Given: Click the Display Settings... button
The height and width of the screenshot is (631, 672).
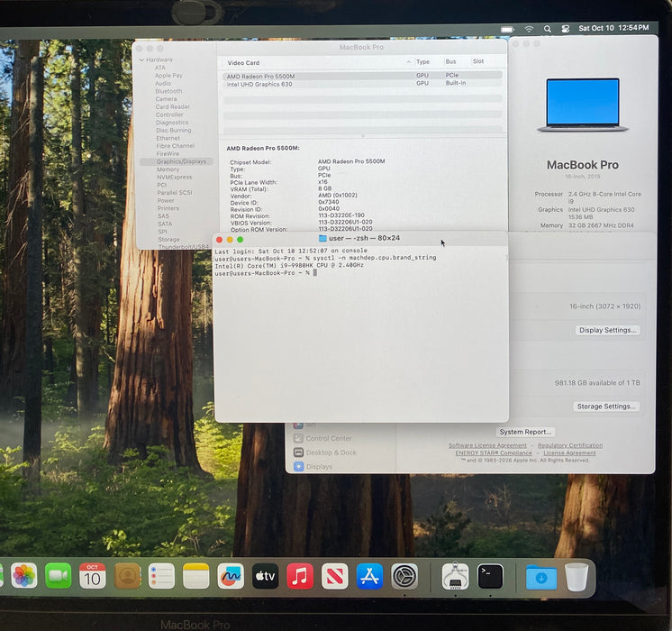Looking at the screenshot, I should [607, 330].
